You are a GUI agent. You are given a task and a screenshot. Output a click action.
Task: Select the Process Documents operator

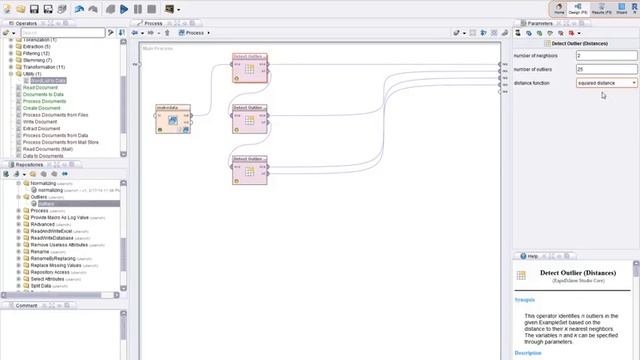tap(44, 101)
